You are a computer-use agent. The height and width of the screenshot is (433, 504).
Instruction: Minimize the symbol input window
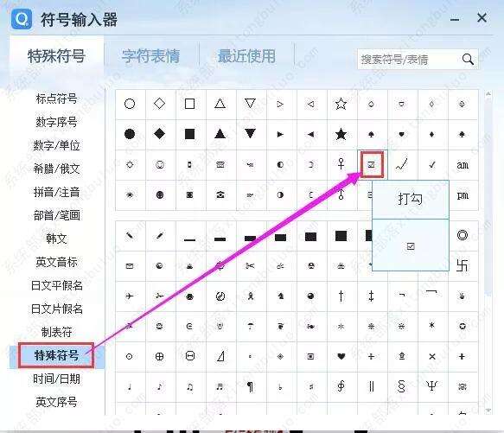pyautogui.click(x=455, y=19)
